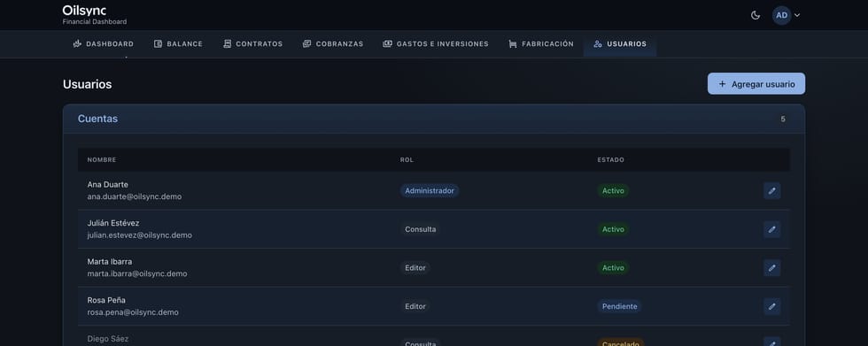The image size is (868, 346).
Task: Click Marta Ibarra's Editor role badge
Action: (415, 268)
